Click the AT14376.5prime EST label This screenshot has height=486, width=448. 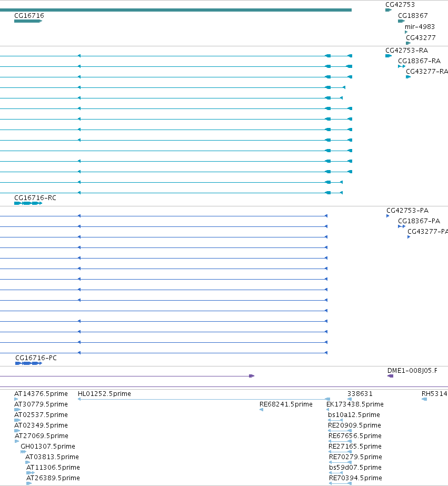tap(41, 394)
